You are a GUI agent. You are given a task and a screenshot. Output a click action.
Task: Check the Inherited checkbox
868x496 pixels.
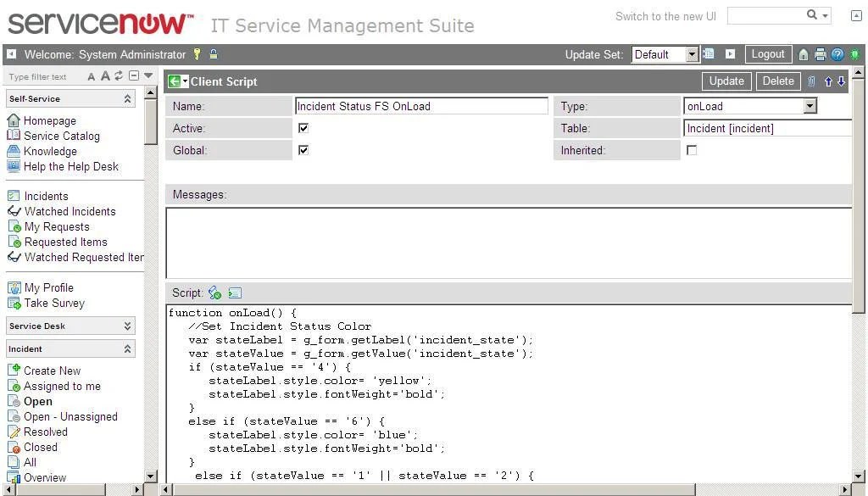692,150
